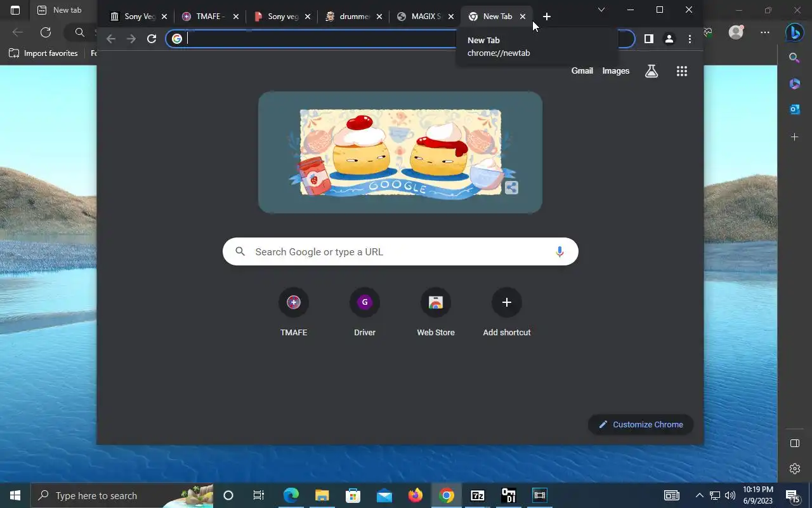
Task: Focus the Search Google or type a URL box
Action: (x=400, y=252)
